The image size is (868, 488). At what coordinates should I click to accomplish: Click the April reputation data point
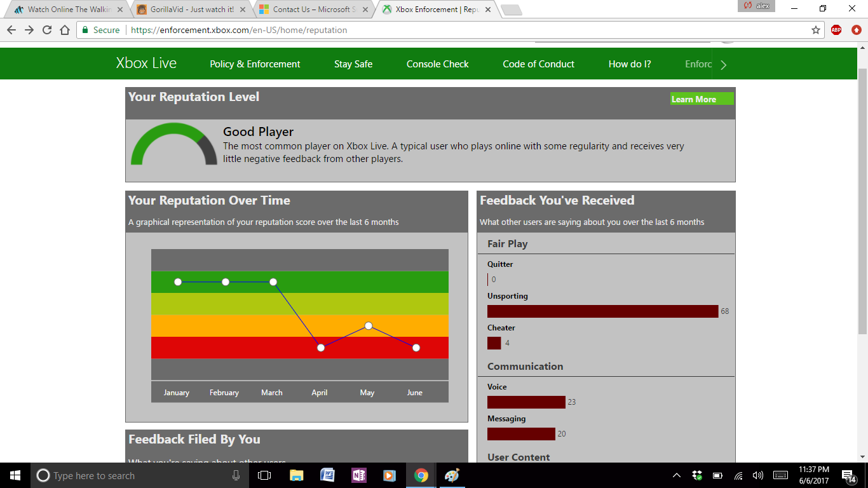click(321, 348)
